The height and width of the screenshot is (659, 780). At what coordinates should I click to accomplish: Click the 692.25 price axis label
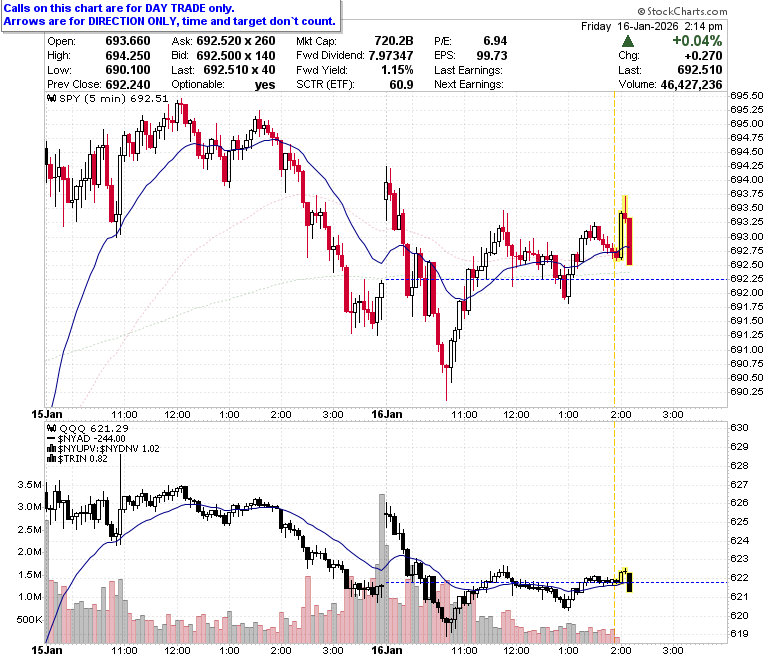(747, 279)
